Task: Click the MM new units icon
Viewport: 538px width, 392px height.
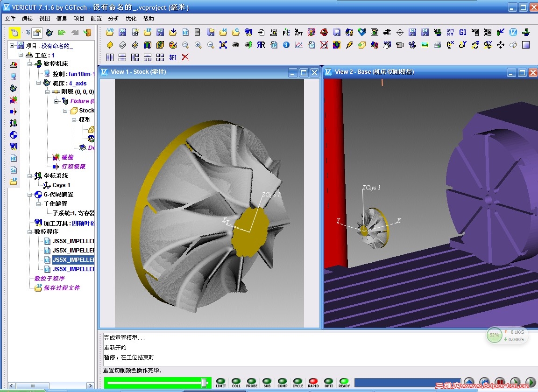Action: pyautogui.click(x=135, y=32)
